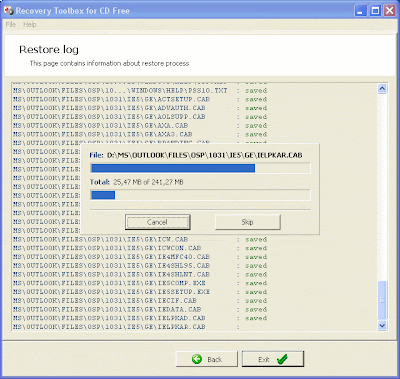Click the Back button

pyautogui.click(x=207, y=359)
